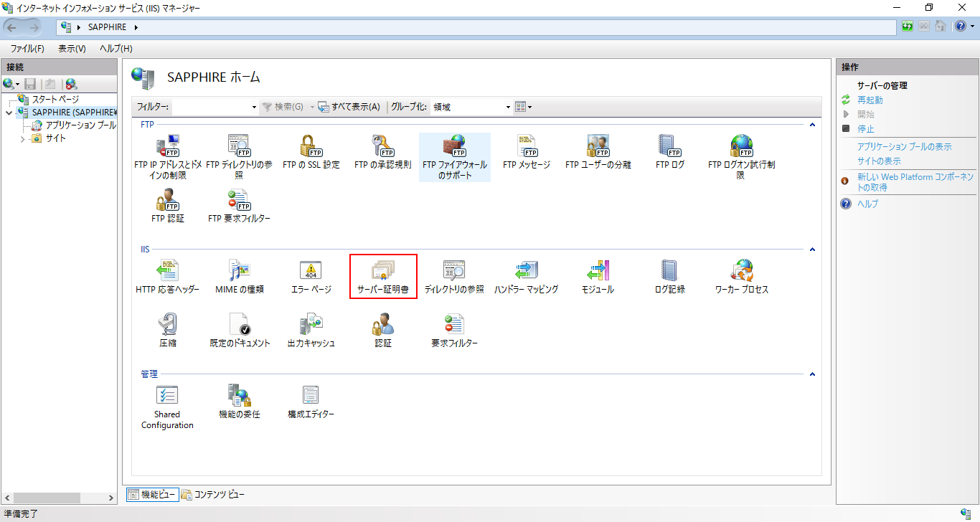The width and height of the screenshot is (980, 522).
Task: Open the ファイル(F) menu
Action: [x=27, y=49]
